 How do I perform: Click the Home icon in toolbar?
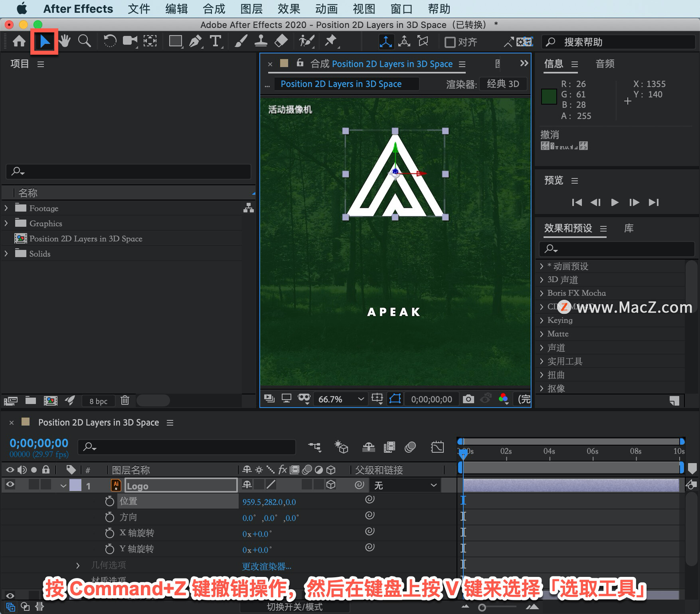tap(19, 42)
